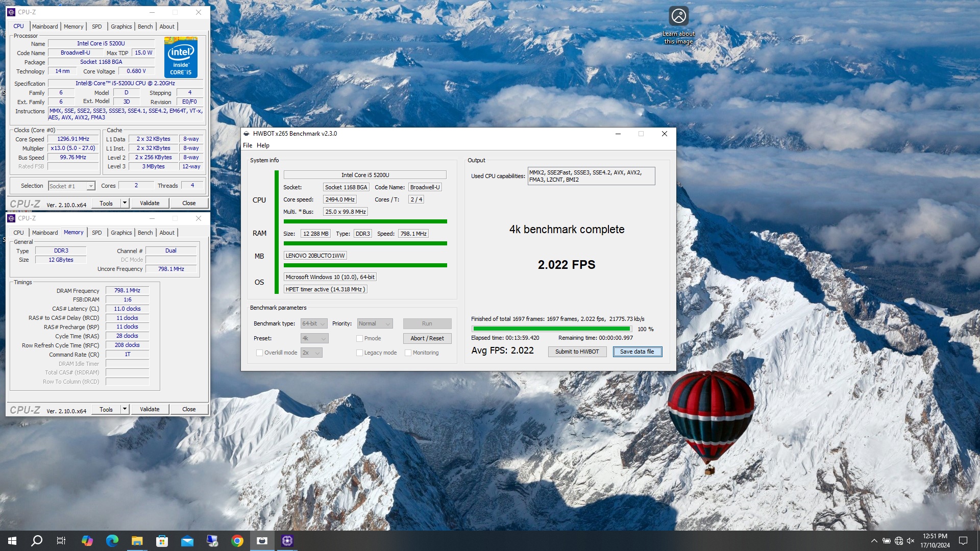
Task: Open Task View on the taskbar
Action: pos(61,541)
